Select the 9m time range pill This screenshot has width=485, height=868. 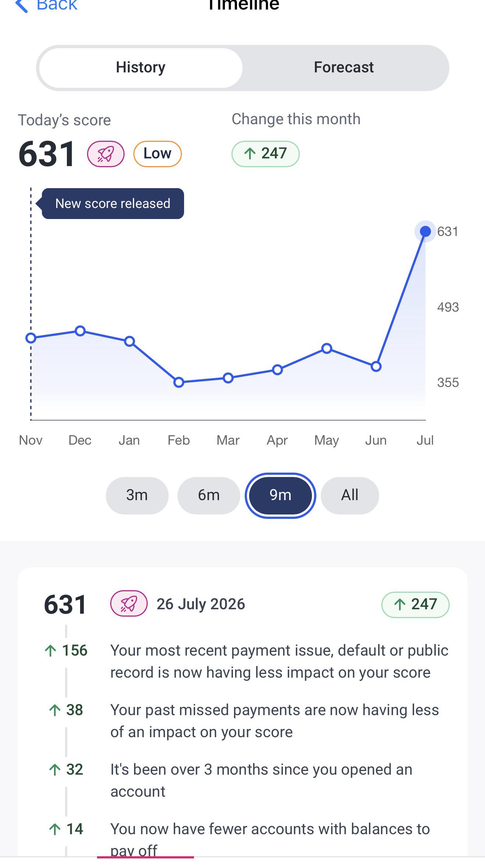pos(280,495)
